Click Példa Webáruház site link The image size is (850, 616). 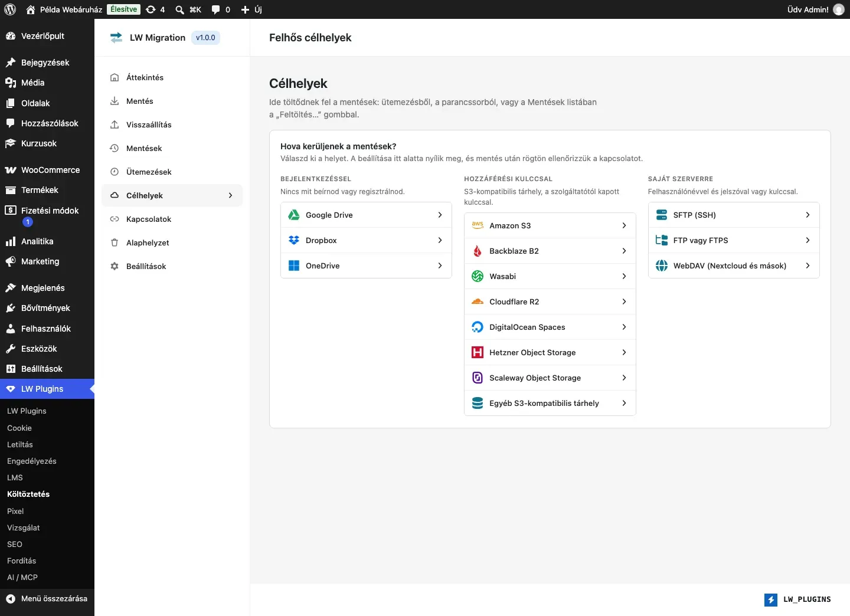64,9
